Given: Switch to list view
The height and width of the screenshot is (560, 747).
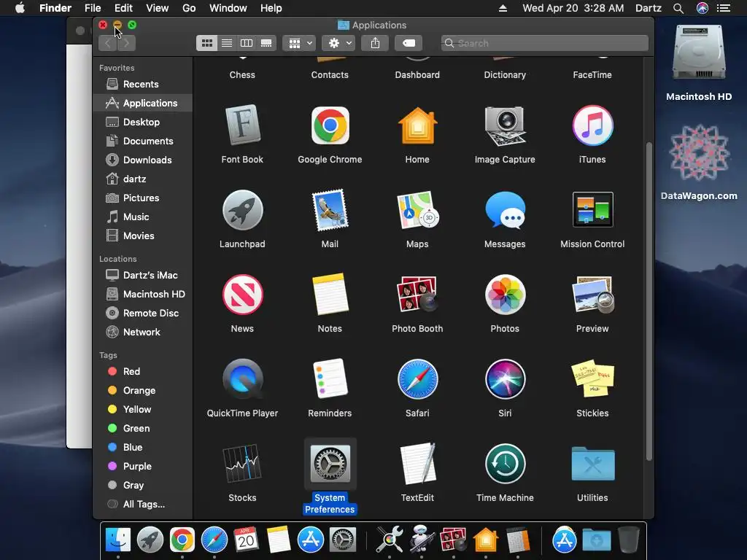Looking at the screenshot, I should pos(227,43).
